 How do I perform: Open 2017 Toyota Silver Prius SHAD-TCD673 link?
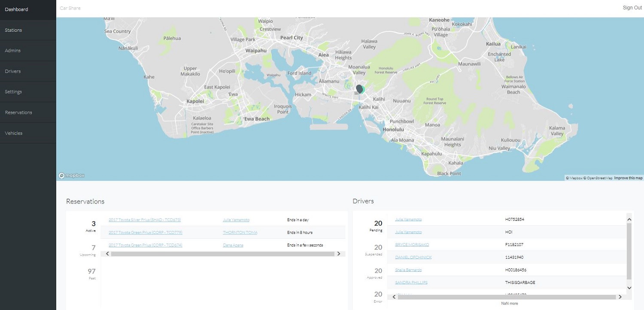tap(145, 220)
